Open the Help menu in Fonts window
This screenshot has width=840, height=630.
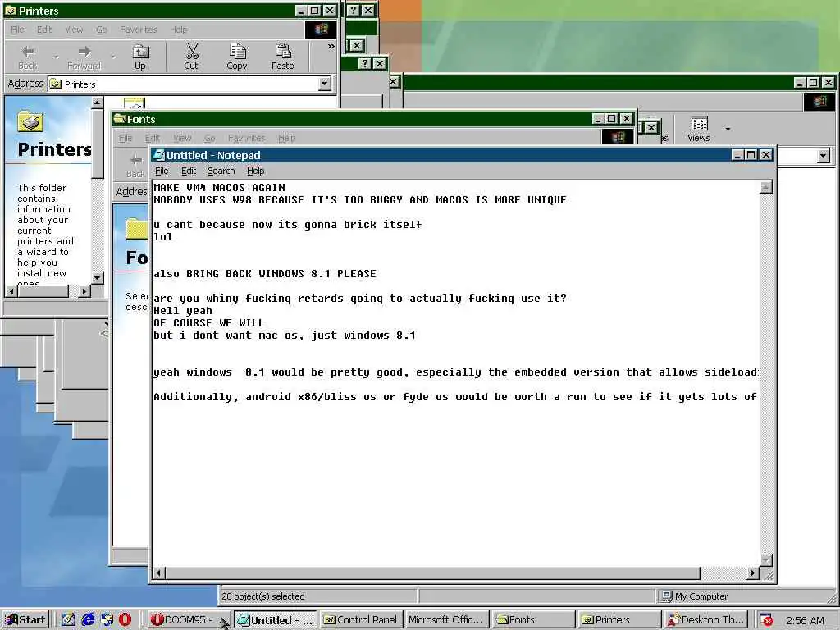click(x=286, y=138)
